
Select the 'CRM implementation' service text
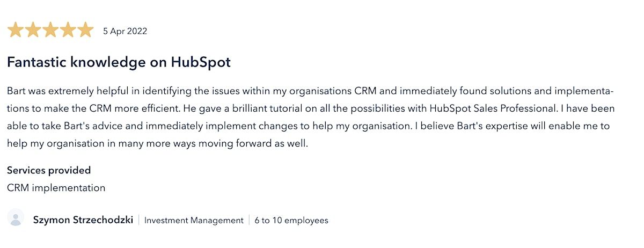(x=56, y=188)
